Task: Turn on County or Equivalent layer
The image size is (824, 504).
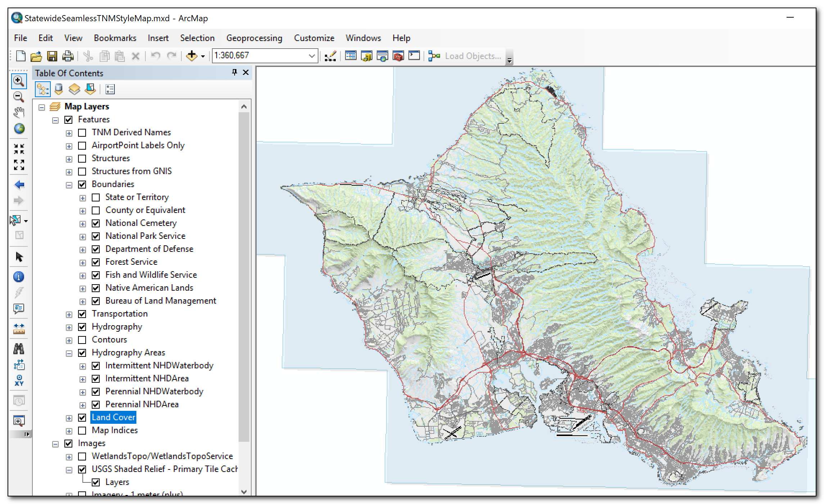Action: 96,210
